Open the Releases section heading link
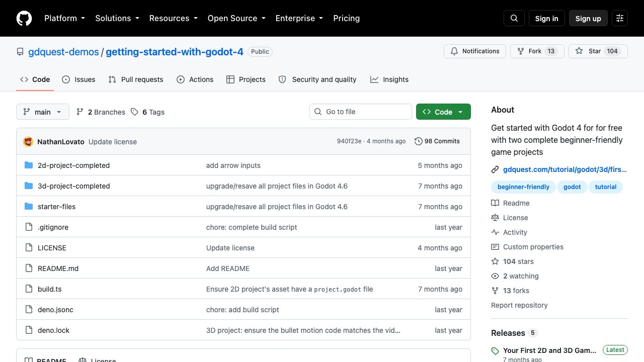Image resolution: width=644 pixels, height=362 pixels. 514,333
